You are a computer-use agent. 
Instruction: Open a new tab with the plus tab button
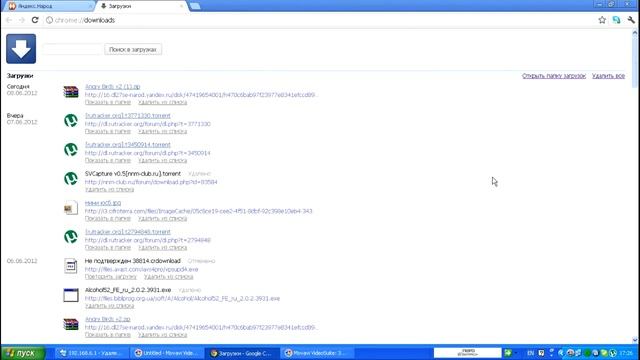click(195, 6)
